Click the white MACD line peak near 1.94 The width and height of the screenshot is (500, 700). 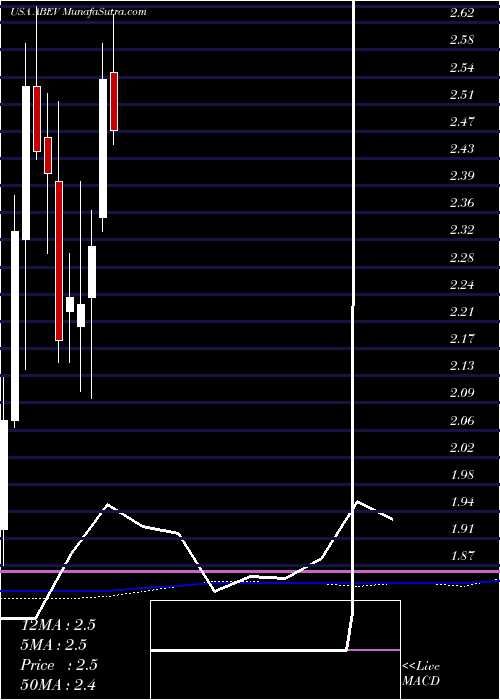(x=357, y=502)
